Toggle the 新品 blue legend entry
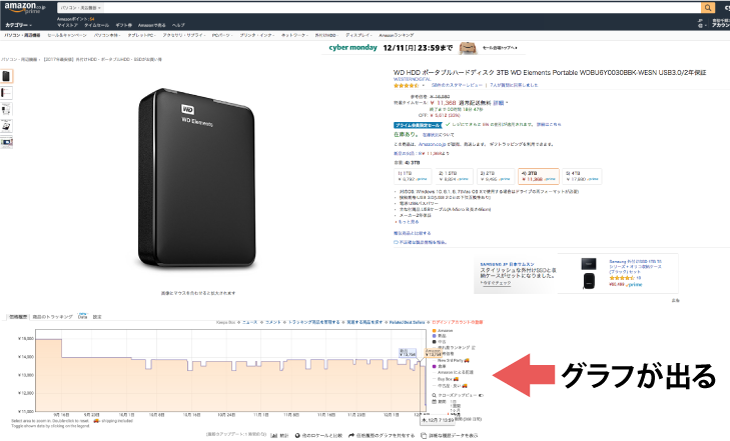730x441 pixels. coord(439,336)
